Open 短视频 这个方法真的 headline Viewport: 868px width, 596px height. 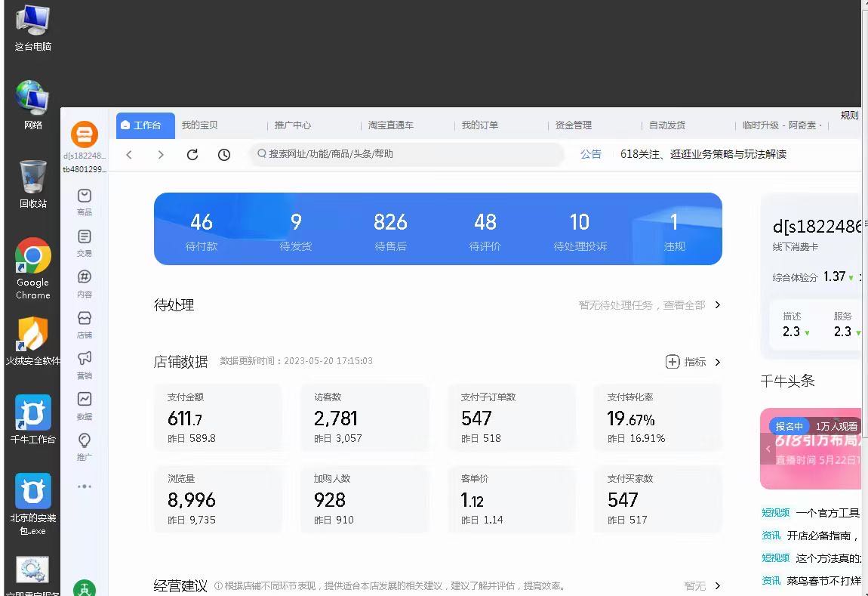(x=811, y=557)
